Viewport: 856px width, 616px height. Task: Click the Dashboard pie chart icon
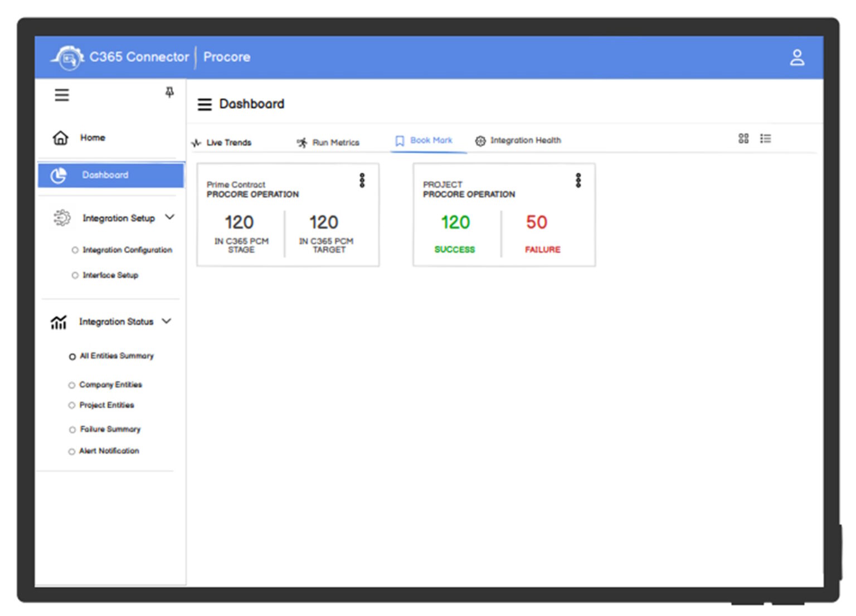[59, 175]
